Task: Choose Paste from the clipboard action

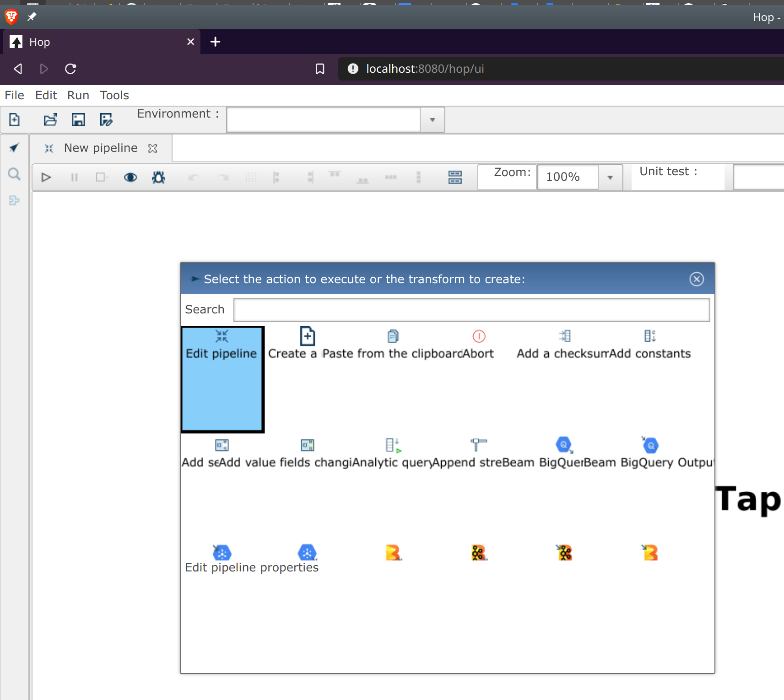Action: pyautogui.click(x=393, y=337)
